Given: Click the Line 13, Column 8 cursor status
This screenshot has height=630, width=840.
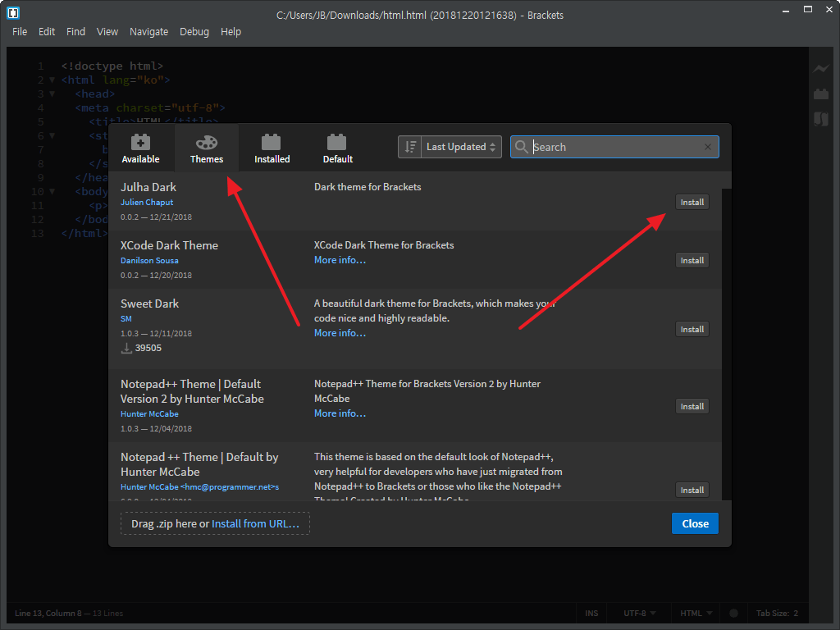Looking at the screenshot, I should pyautogui.click(x=48, y=613).
